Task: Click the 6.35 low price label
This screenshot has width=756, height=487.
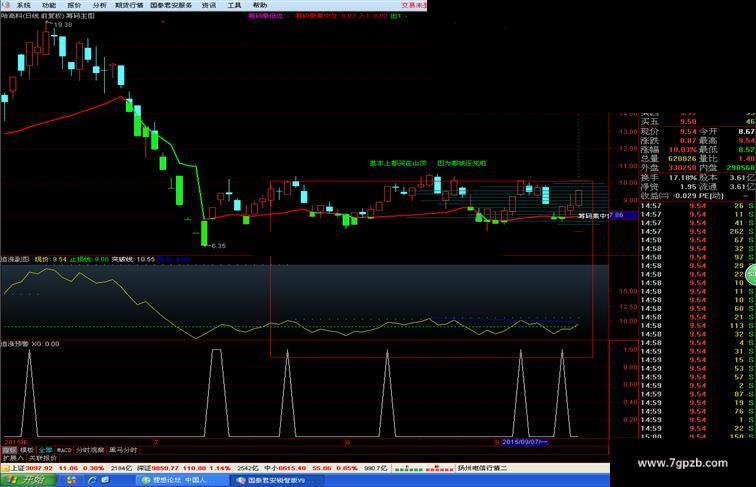Action: [x=218, y=245]
